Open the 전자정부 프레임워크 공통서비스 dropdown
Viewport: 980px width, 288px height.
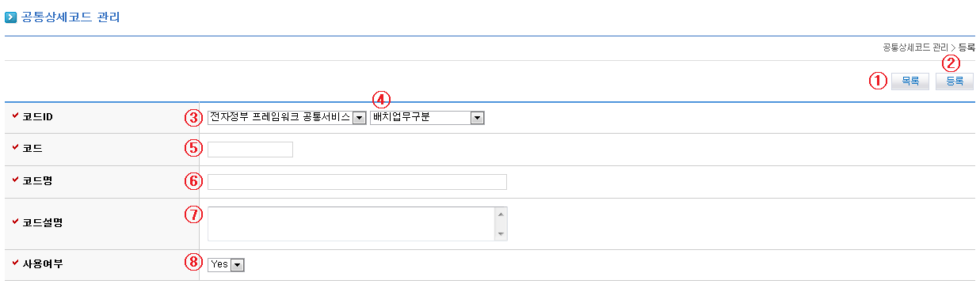click(x=287, y=118)
